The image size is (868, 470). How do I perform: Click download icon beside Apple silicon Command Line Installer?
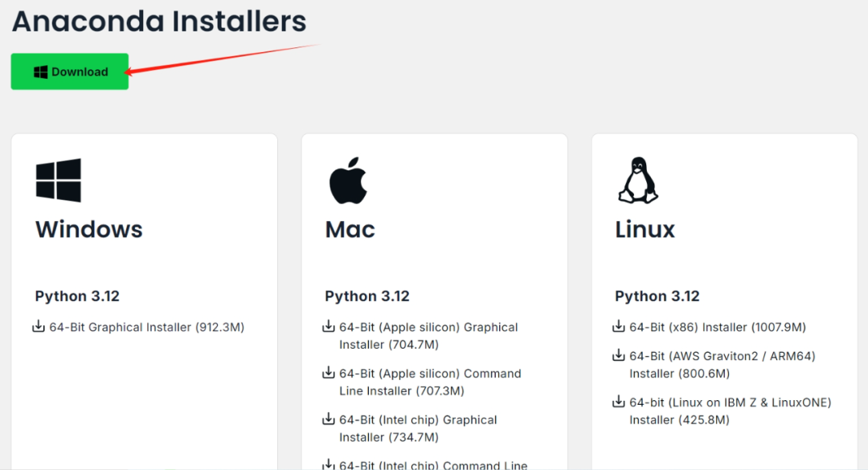pyautogui.click(x=328, y=373)
